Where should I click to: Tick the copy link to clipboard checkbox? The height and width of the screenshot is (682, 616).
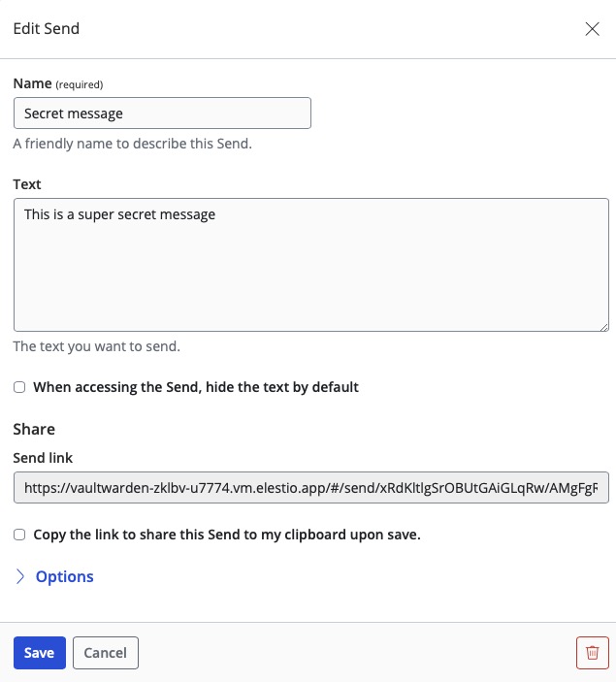coord(19,535)
